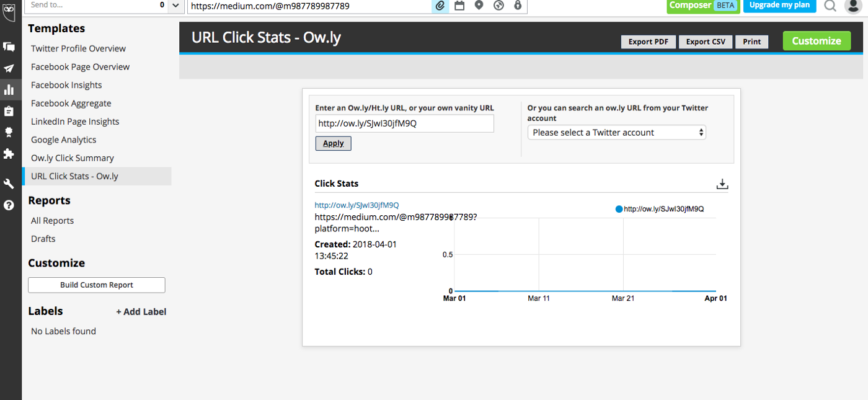Click the Composer BETA button

pos(702,6)
